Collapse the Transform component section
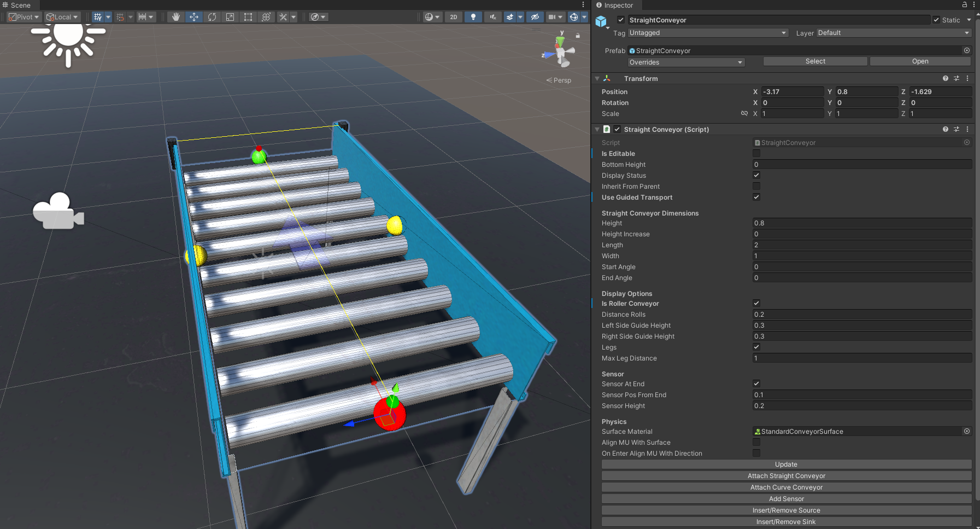Screen dimensions: 980x529 click(x=597, y=79)
